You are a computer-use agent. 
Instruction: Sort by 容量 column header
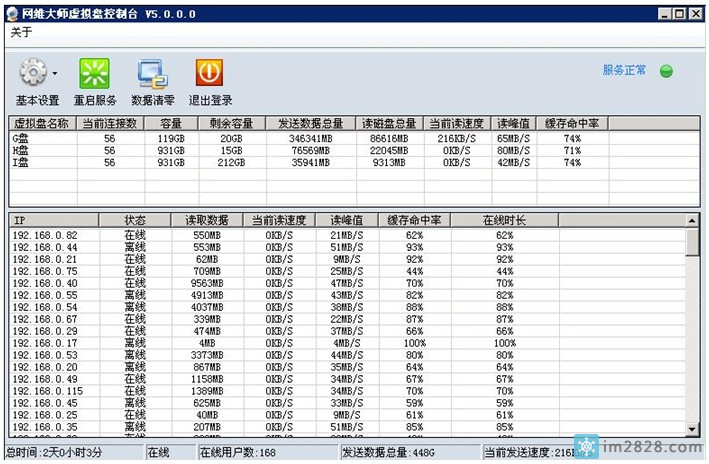click(171, 123)
